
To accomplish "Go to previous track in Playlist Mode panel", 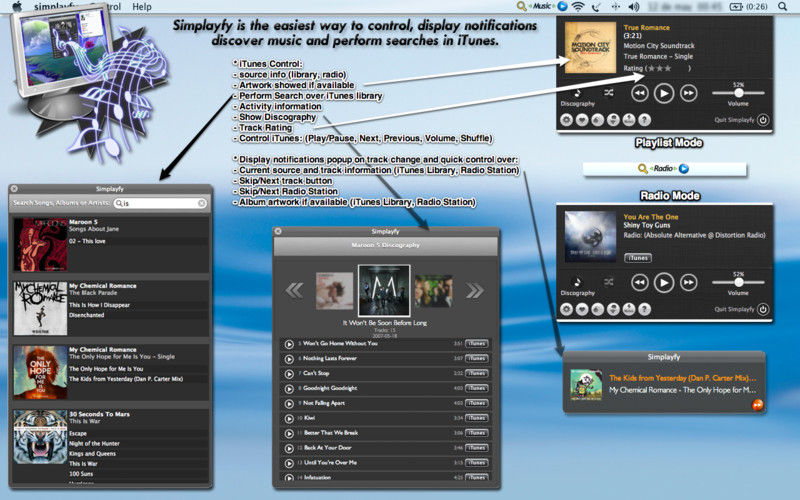I will [x=639, y=93].
